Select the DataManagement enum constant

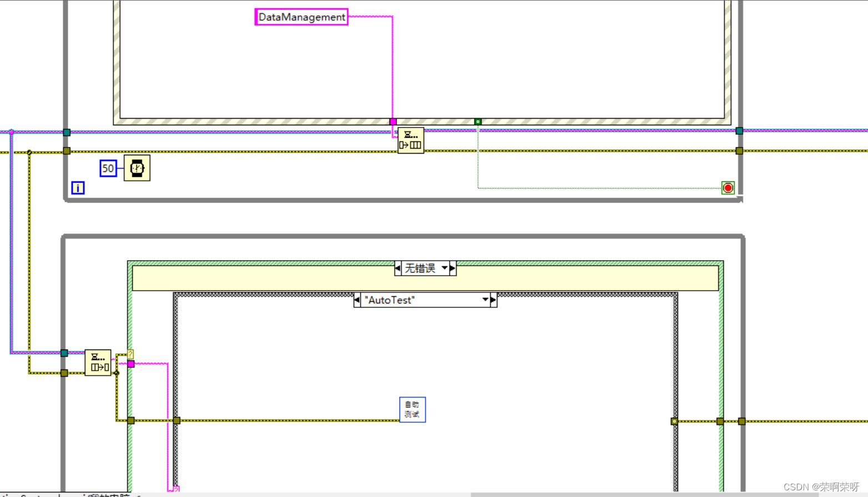click(x=301, y=17)
